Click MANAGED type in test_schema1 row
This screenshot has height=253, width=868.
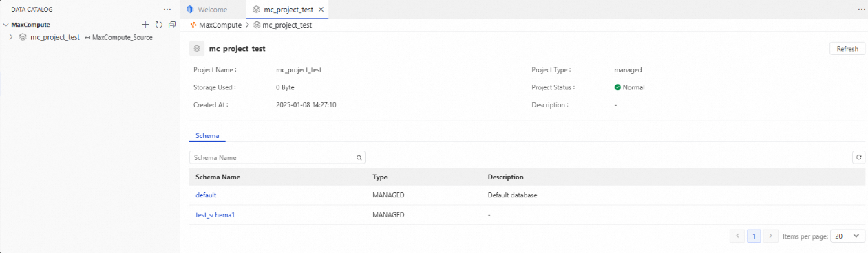[388, 215]
